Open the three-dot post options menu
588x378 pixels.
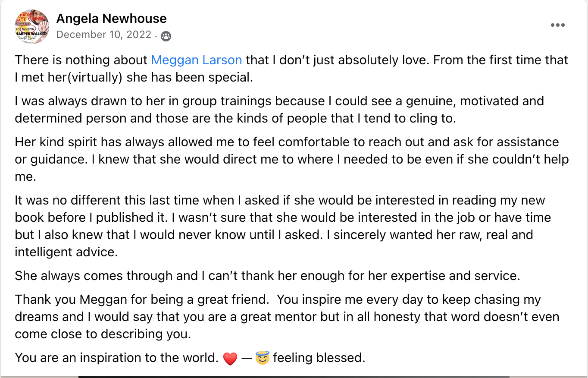pyautogui.click(x=557, y=25)
